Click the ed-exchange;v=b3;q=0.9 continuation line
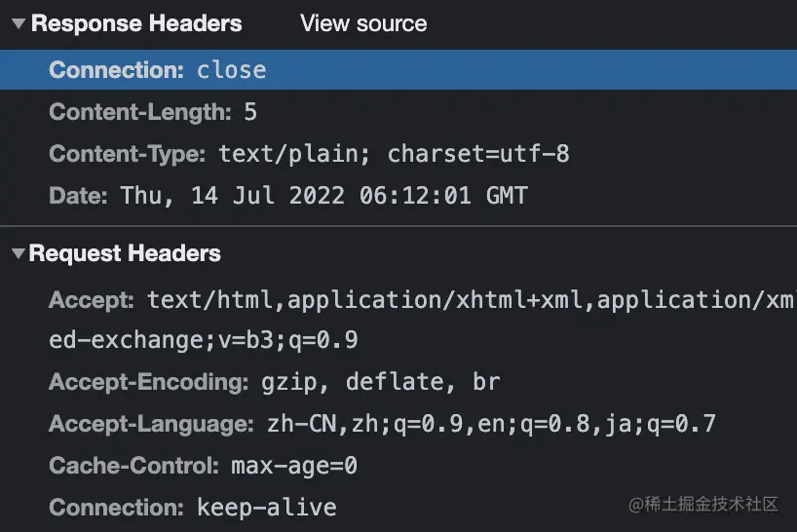 tap(204, 342)
